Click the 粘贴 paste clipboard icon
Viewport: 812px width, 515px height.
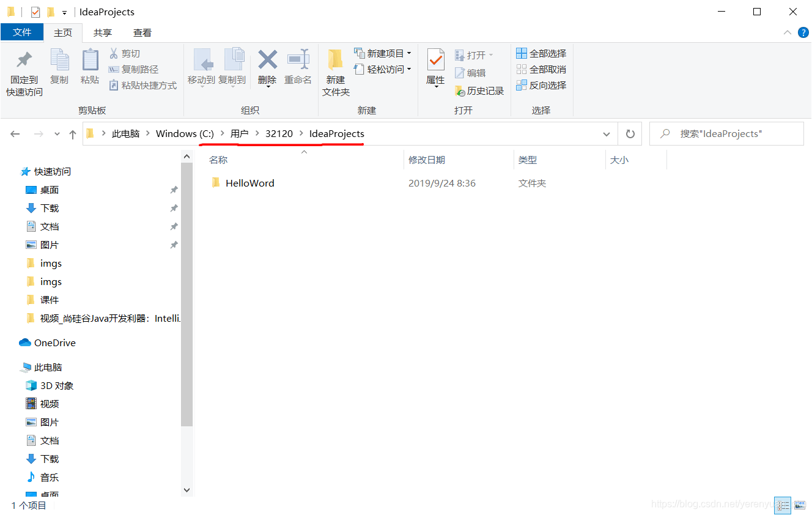90,60
